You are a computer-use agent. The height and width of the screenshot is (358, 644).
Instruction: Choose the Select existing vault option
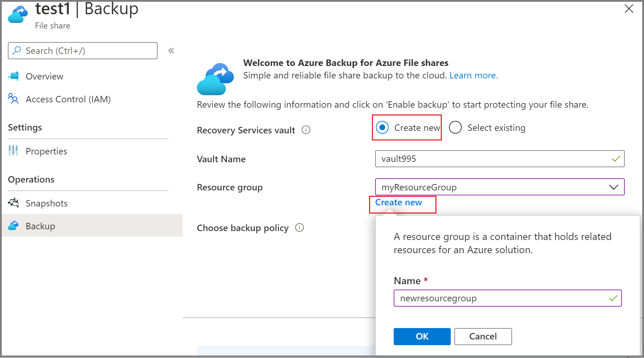(455, 127)
